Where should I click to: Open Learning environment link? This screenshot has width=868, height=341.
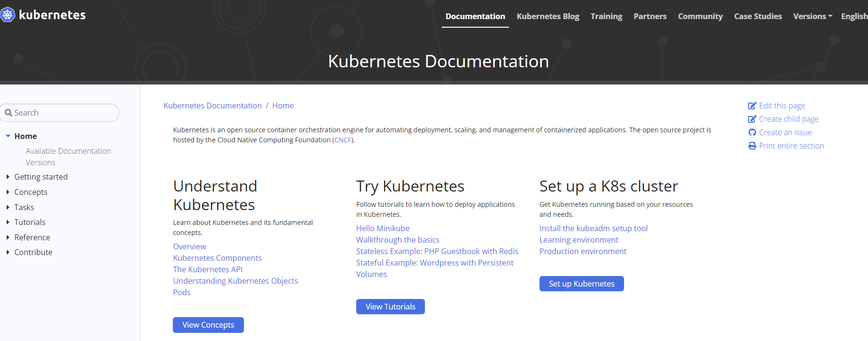point(579,240)
